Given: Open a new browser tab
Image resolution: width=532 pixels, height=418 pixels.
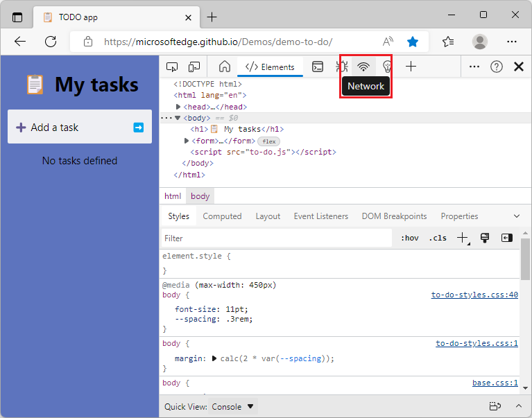Looking at the screenshot, I should pos(212,17).
